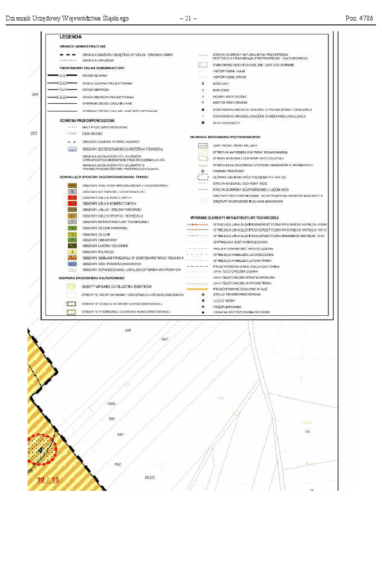Click the KRZYŻE PRZYDROŻNE label

230,103
